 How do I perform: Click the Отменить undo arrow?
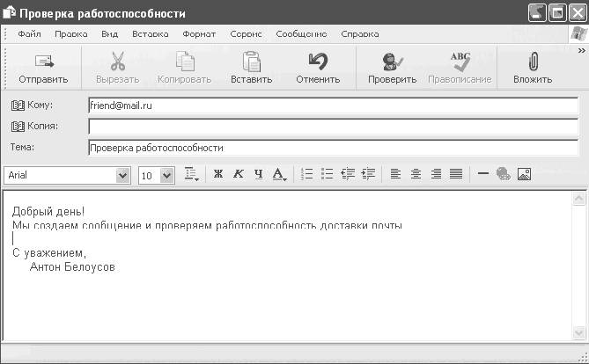pyautogui.click(x=318, y=62)
